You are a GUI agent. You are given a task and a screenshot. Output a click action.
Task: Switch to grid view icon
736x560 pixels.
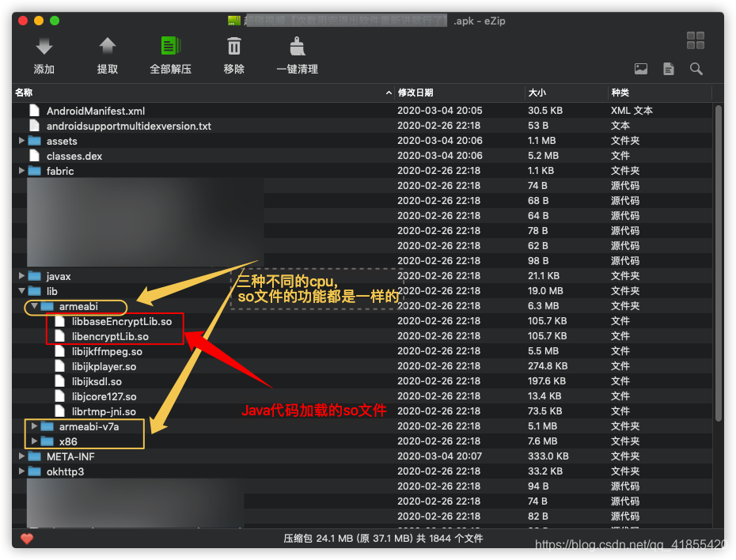695,40
